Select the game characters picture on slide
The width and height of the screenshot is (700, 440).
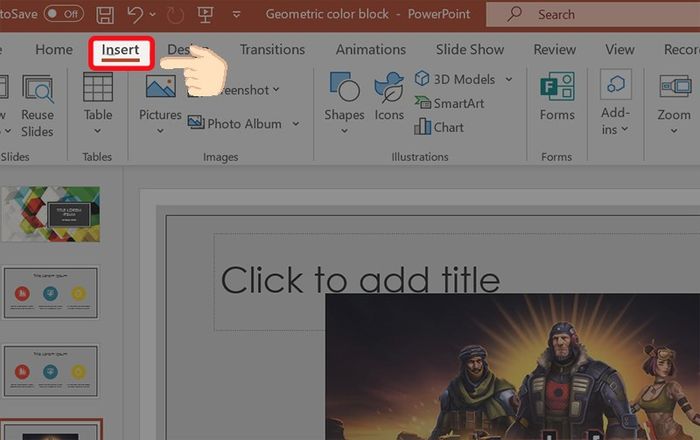512,367
